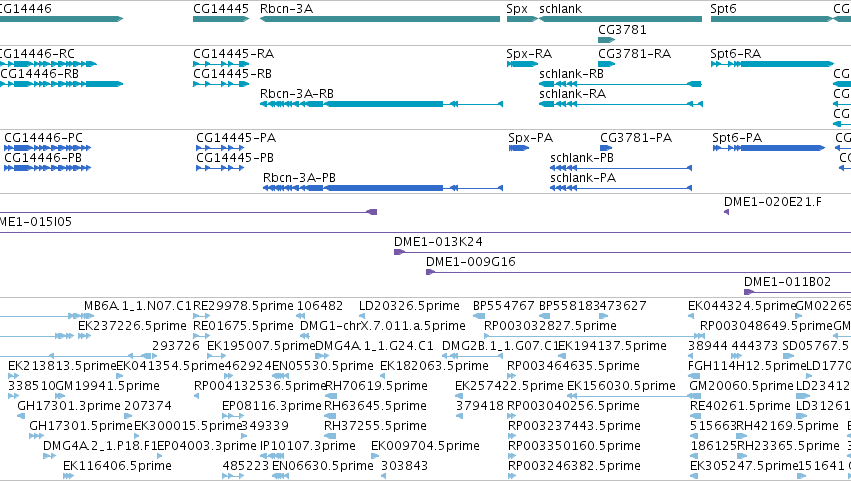Click EST RP003032827.5prime
This screenshot has width=851, height=481.
[550, 326]
